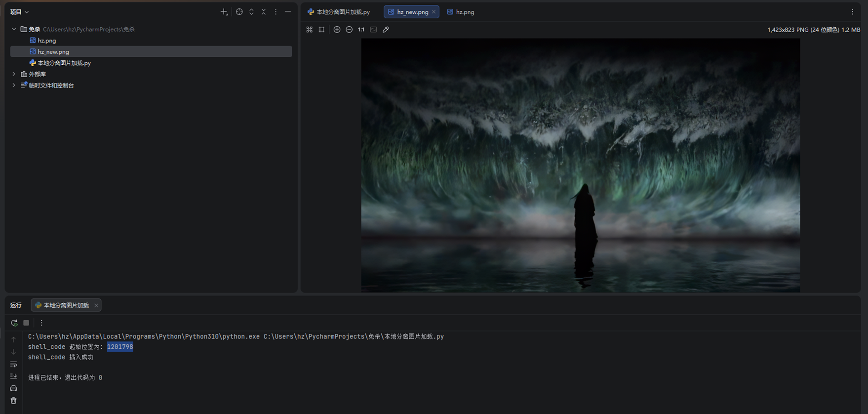Select hz.png in the project tree
This screenshot has height=414, width=868.
(47, 41)
